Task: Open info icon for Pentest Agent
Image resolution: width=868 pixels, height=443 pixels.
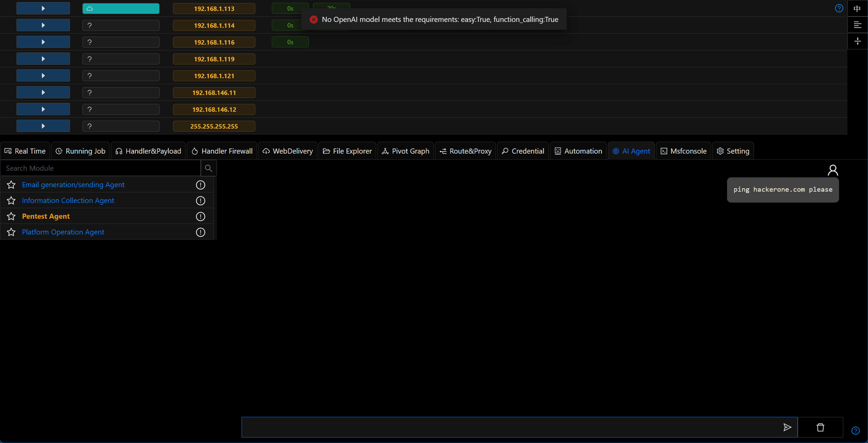Action: 200,216
